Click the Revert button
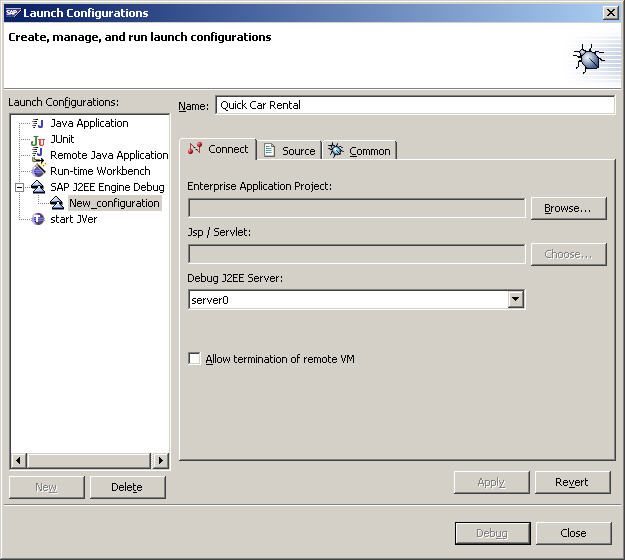 572,482
